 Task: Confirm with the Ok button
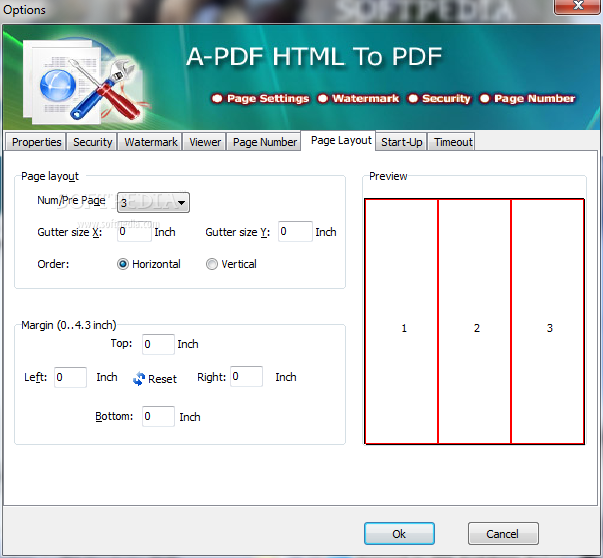coord(399,533)
